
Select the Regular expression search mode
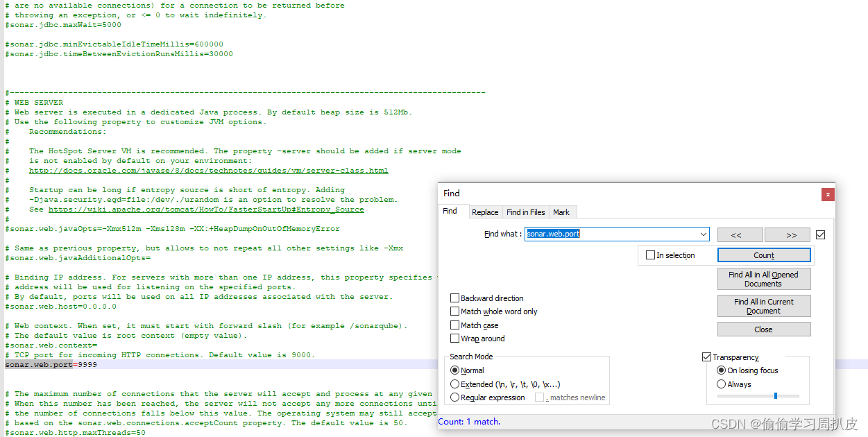[x=455, y=397]
